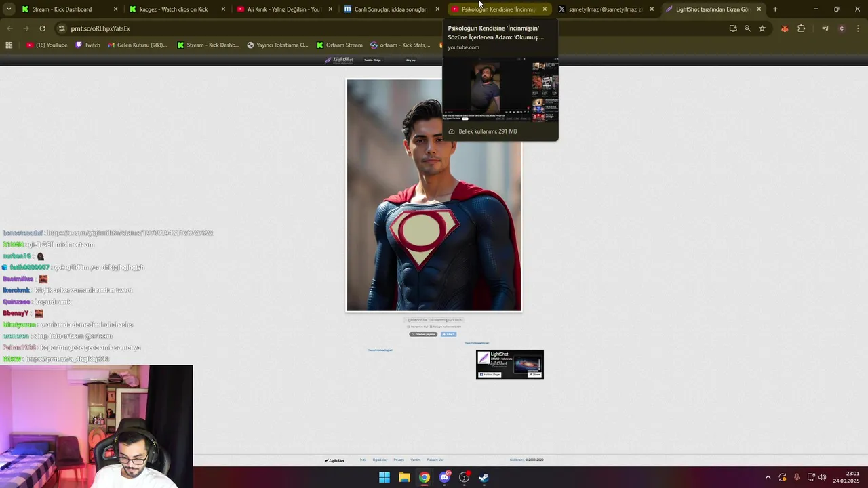Open the YouTube bookmark
868x488 pixels.
[x=47, y=45]
